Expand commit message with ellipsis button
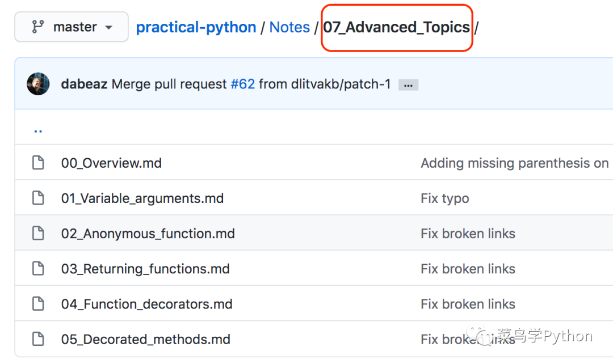This screenshot has height=364, width=613. click(408, 84)
